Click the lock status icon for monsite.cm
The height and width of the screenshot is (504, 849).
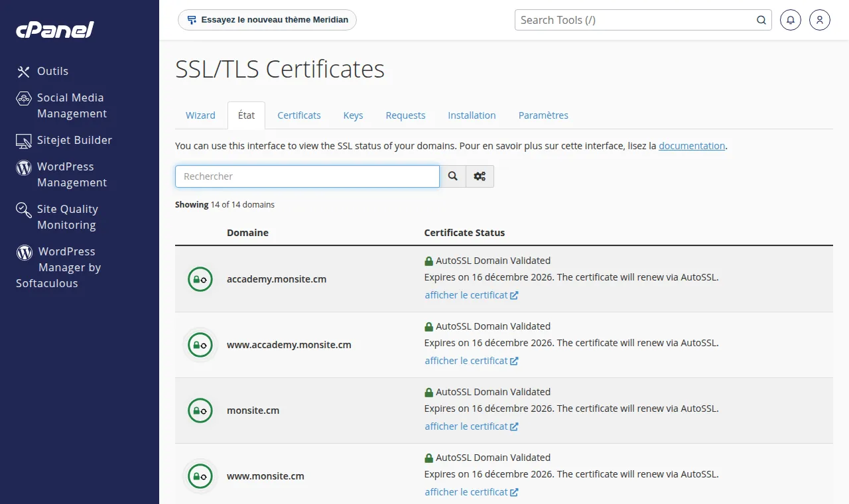tap(200, 410)
